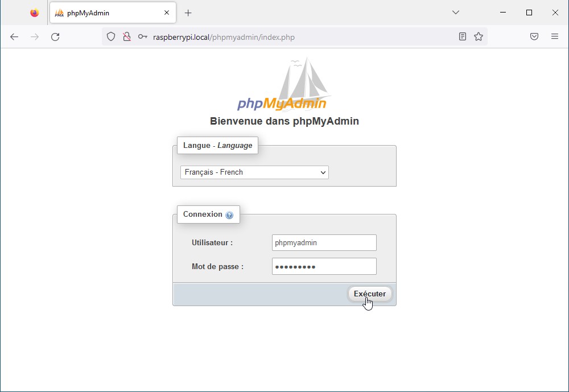
Task: Click the Firefox logo icon
Action: 35,13
